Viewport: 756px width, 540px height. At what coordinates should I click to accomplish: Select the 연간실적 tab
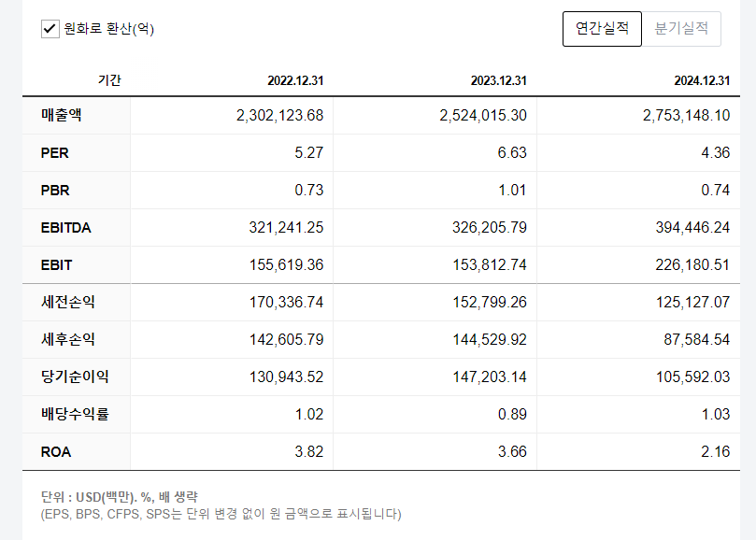point(602,29)
